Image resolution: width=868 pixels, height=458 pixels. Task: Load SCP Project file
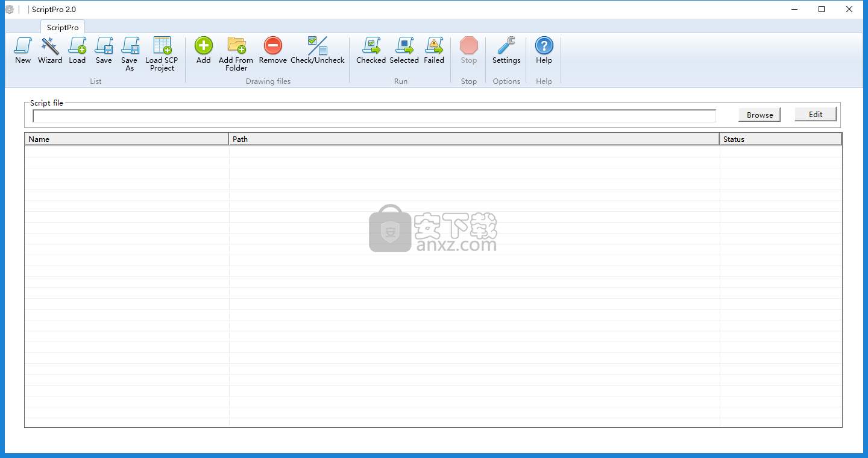[162, 54]
